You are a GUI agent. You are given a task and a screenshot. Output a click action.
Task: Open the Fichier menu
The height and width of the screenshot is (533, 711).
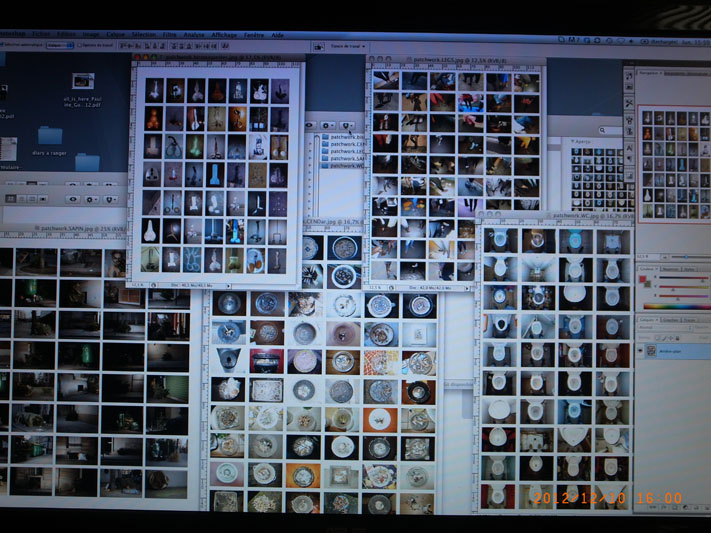coord(41,34)
